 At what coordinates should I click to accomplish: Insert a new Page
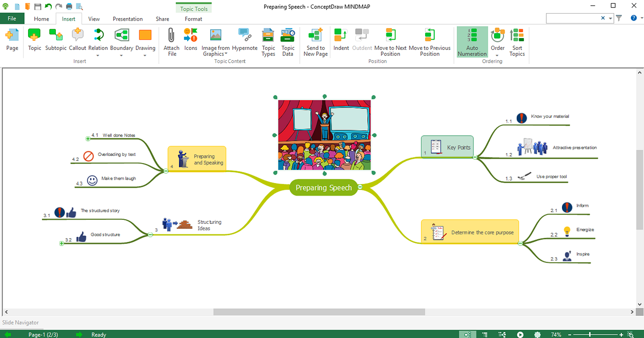coord(12,40)
